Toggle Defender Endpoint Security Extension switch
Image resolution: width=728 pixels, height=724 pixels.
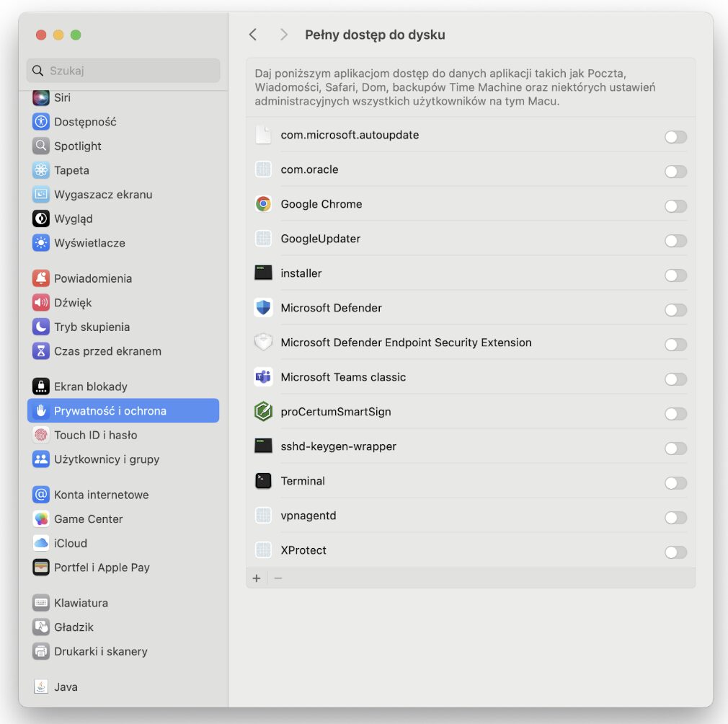[x=675, y=345]
